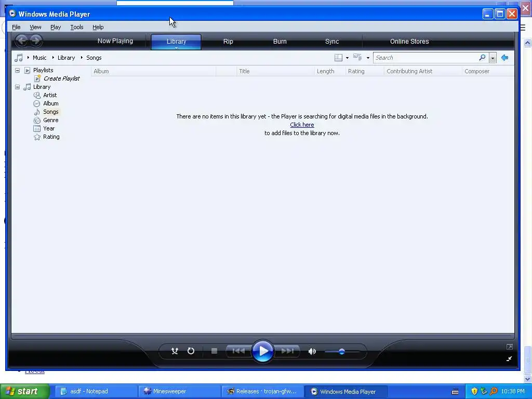Open the View menu

(35, 27)
